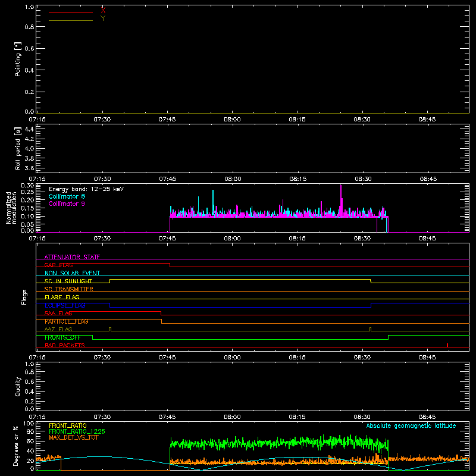Click the second AAZ_FLAG pulse near 08:32
This screenshot has width=476, height=476.
[371, 329]
